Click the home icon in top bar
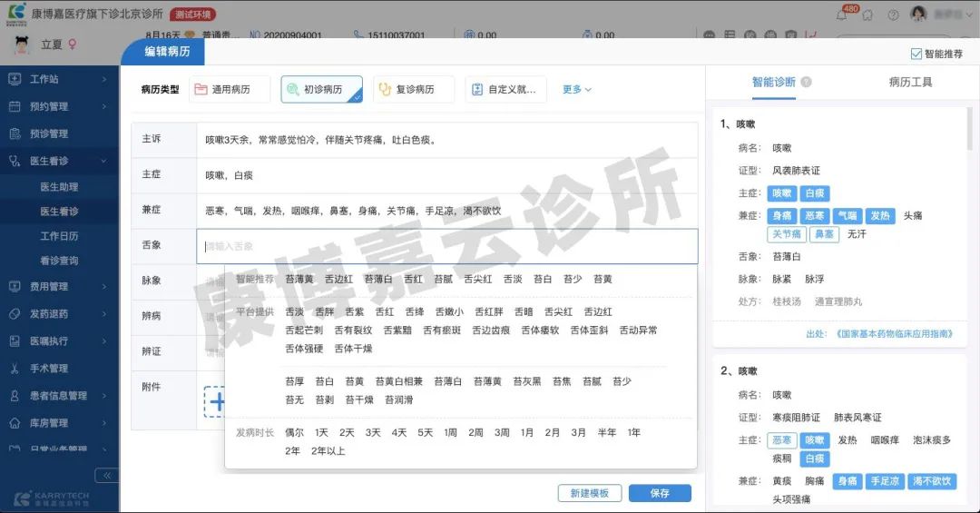Image resolution: width=980 pixels, height=513 pixels. coord(867,15)
